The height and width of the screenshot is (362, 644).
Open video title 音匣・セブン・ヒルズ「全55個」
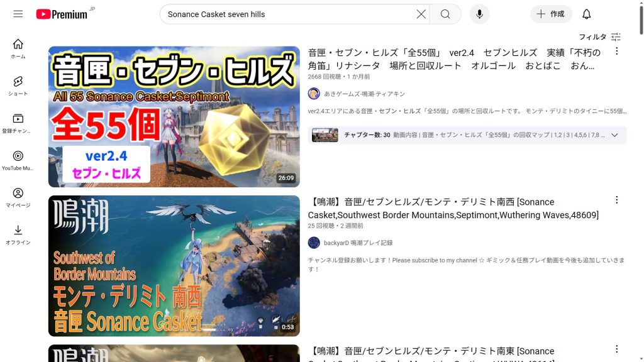coord(454,59)
